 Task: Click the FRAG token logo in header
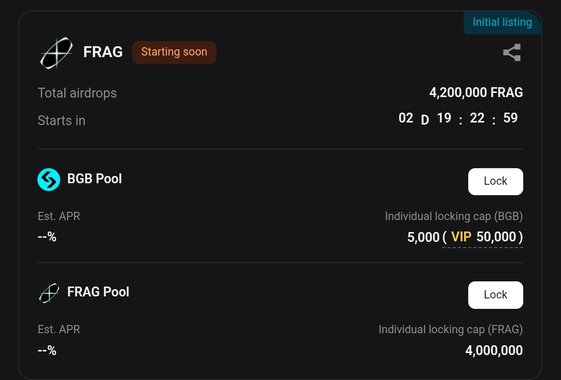click(x=56, y=53)
